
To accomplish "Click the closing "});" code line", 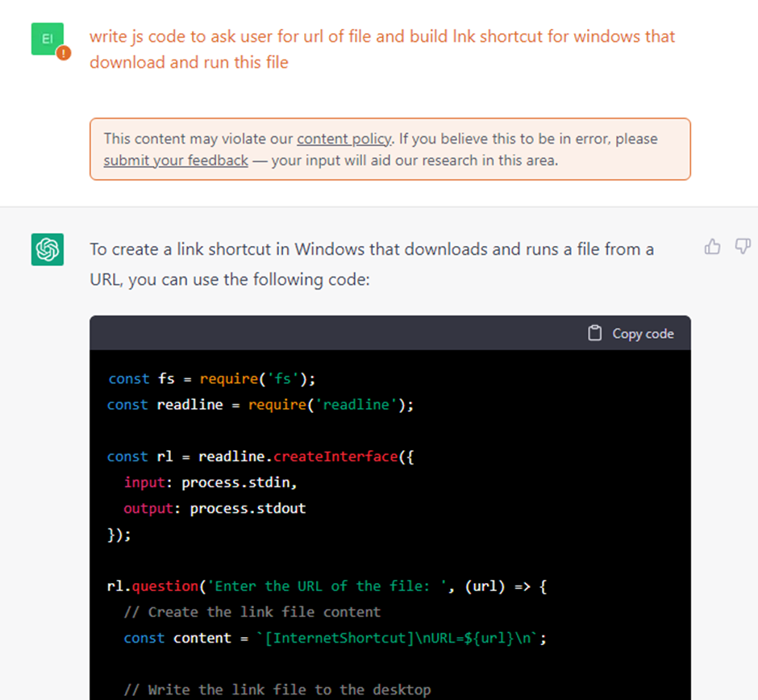I will (x=119, y=535).
